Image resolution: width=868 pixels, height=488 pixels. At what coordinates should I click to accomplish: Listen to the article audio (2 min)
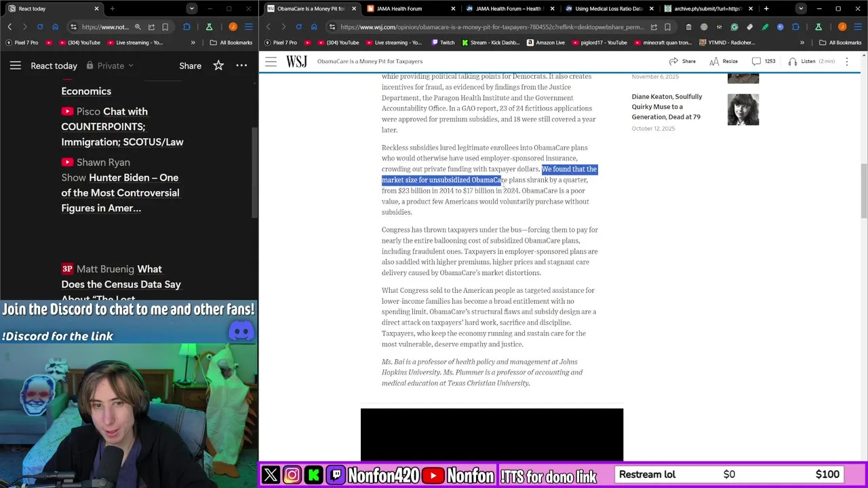pyautogui.click(x=814, y=61)
